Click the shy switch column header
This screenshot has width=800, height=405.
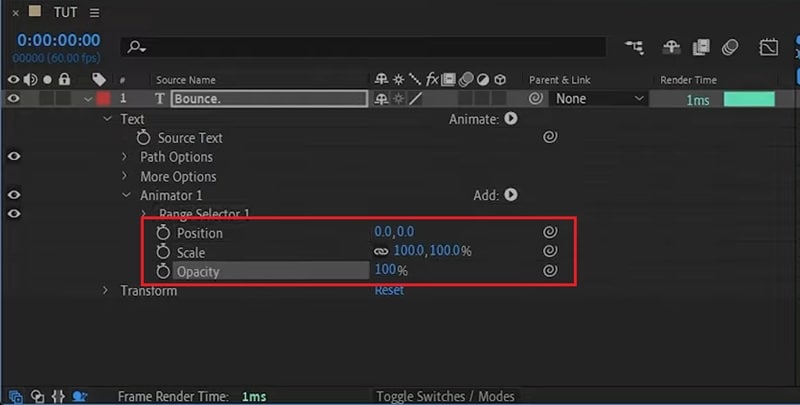coord(381,80)
